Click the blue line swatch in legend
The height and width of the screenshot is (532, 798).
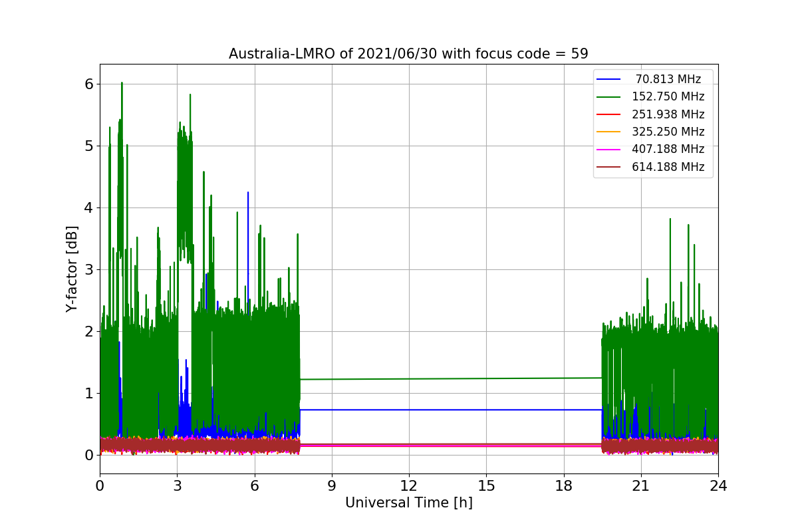coord(608,80)
